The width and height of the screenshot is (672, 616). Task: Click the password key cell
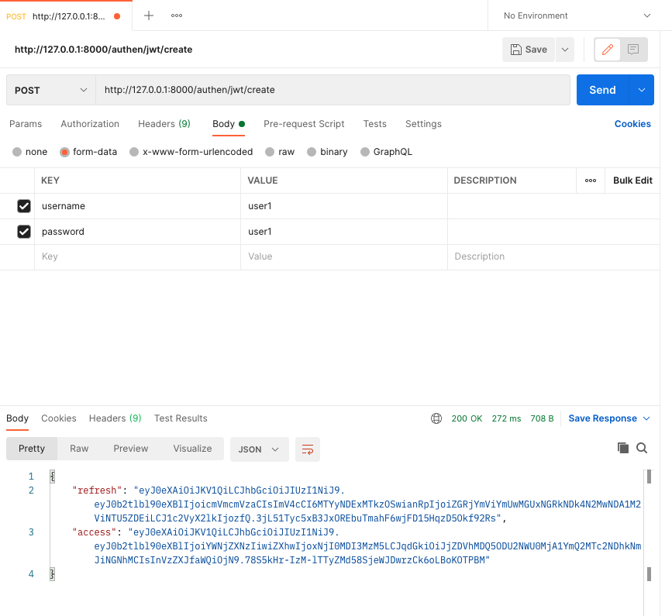tap(137, 232)
